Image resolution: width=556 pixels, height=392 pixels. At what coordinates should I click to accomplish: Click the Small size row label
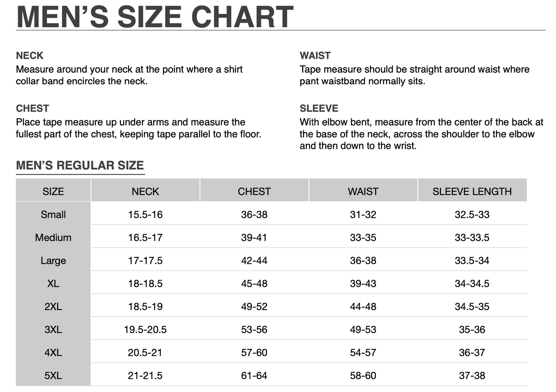click(53, 214)
